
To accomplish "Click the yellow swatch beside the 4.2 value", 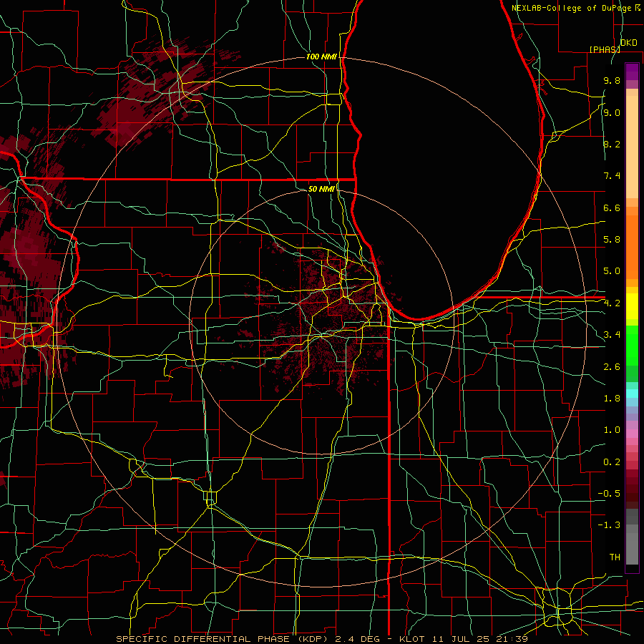I will click(x=632, y=306).
